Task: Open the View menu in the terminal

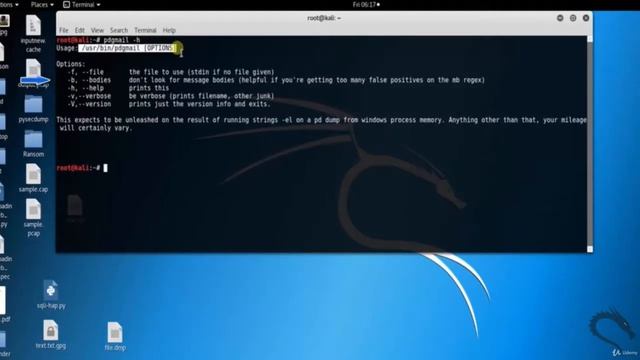Action: (97, 30)
